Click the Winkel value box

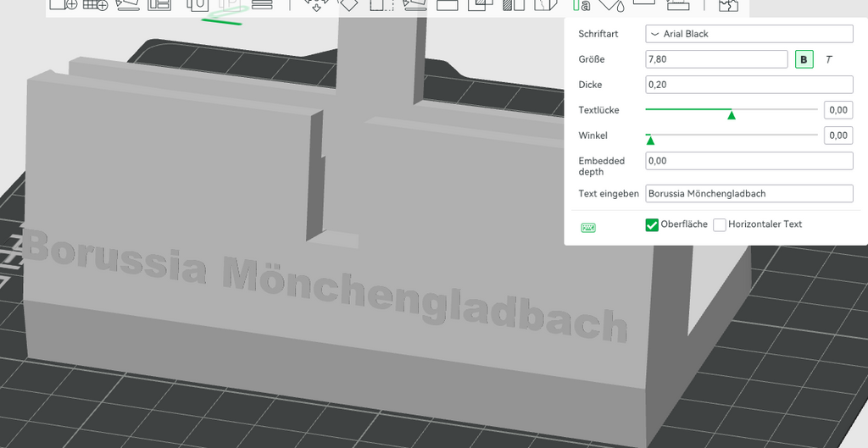tap(838, 136)
